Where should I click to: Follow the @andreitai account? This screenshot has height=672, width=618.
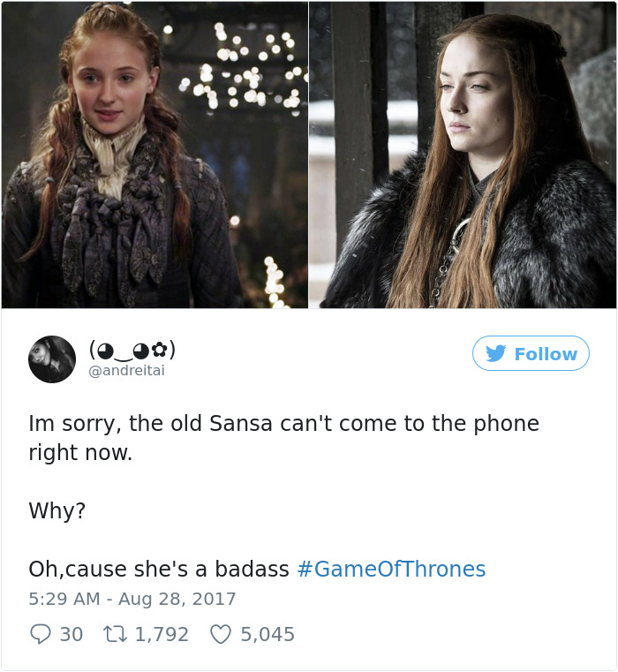click(x=531, y=353)
